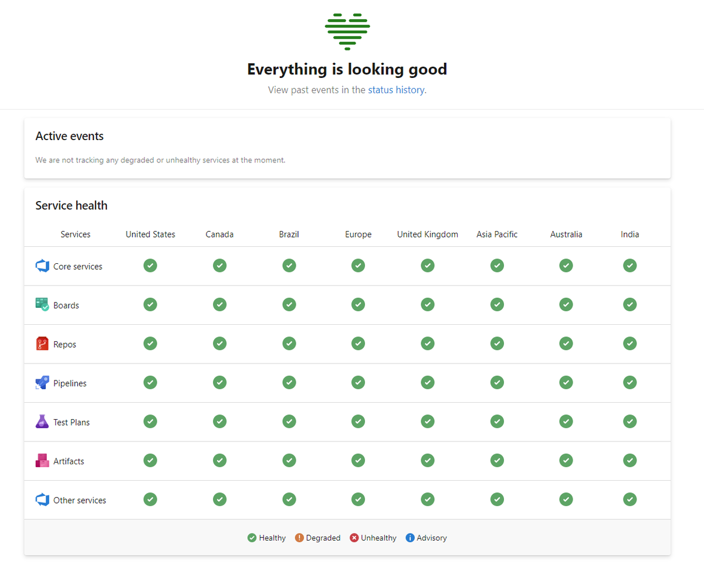Click Pipelines healthy icon for India

[630, 382]
